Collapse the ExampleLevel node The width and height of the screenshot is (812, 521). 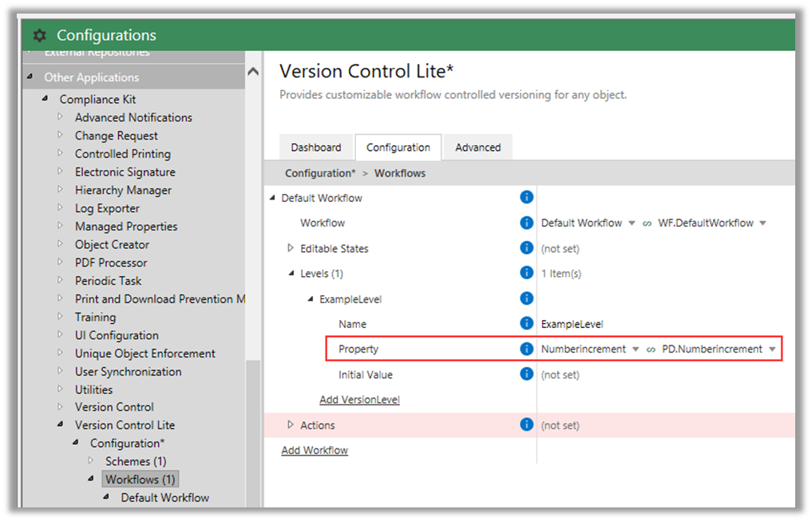pos(311,298)
